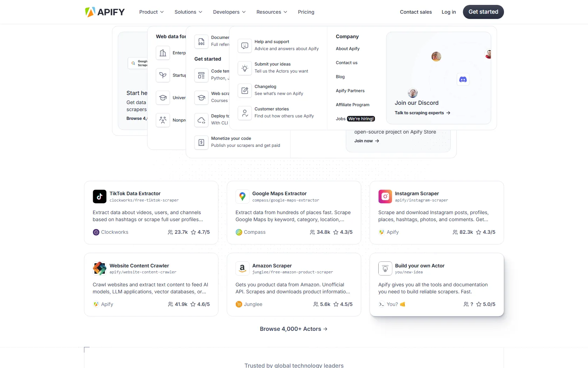Click clockworks/free-tiktok-scraper path text

pos(144,200)
